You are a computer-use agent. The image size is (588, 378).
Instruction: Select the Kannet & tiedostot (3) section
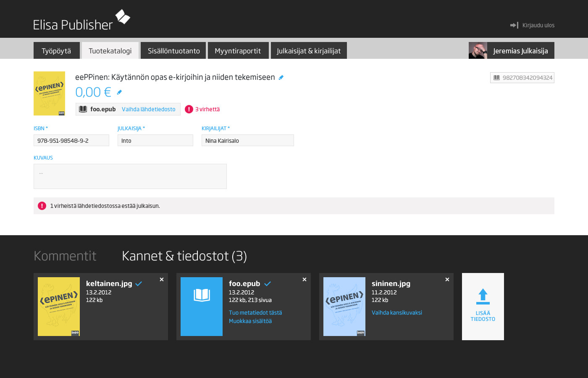pyautogui.click(x=184, y=256)
